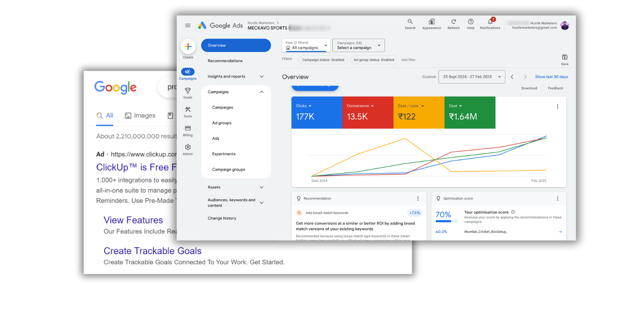Open the Notifications bell
This screenshot has width=644, height=309.
[x=490, y=22]
